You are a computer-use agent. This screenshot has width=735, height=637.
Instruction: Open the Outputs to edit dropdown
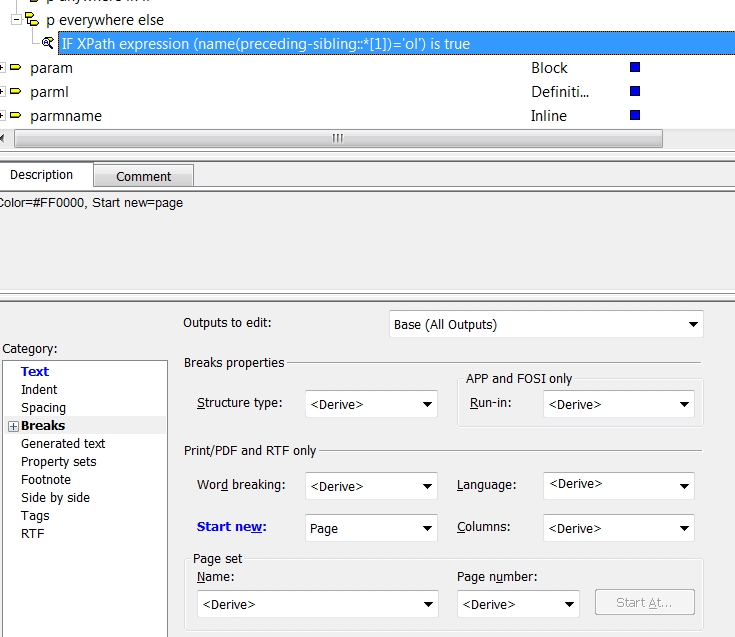tap(546, 324)
